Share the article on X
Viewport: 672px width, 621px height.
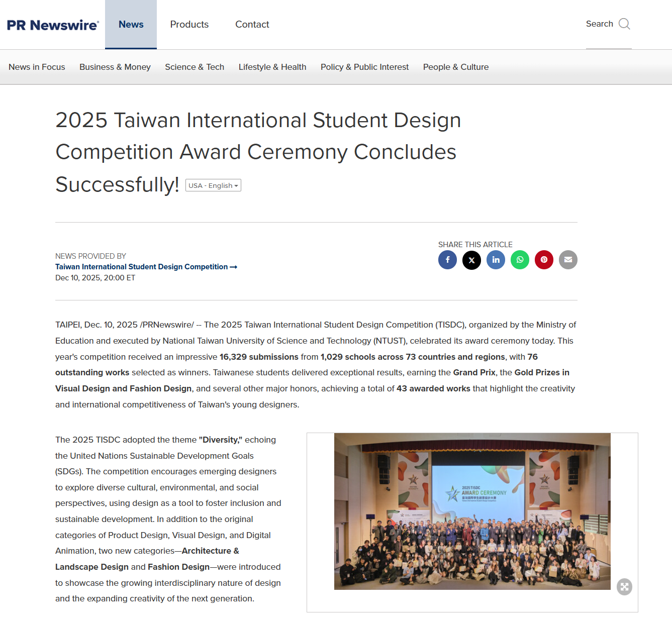point(471,260)
